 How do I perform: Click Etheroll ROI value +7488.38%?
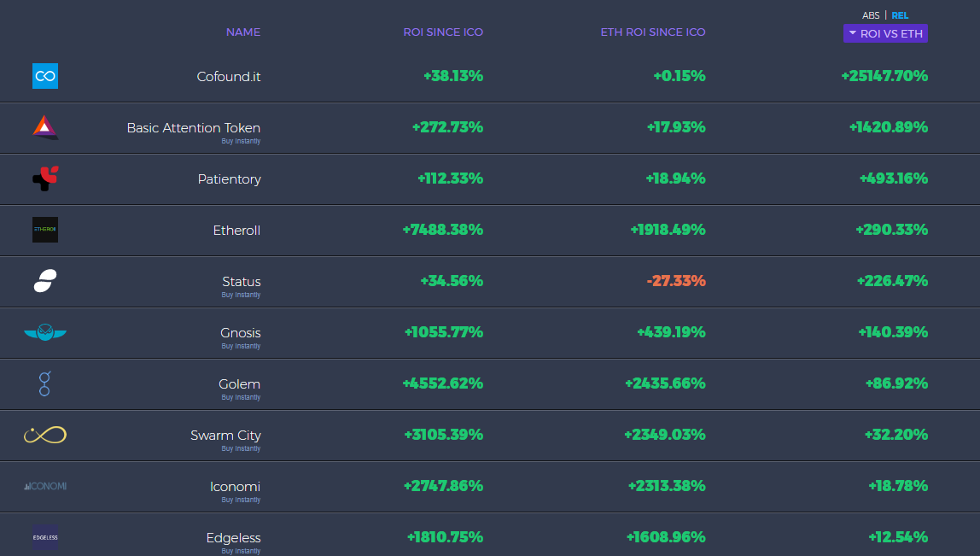click(442, 230)
